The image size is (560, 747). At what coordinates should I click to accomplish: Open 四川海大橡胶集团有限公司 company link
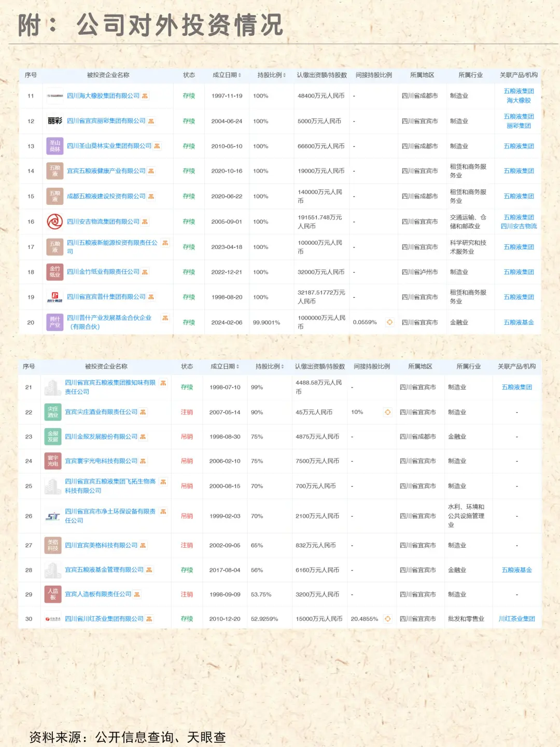[x=103, y=96]
